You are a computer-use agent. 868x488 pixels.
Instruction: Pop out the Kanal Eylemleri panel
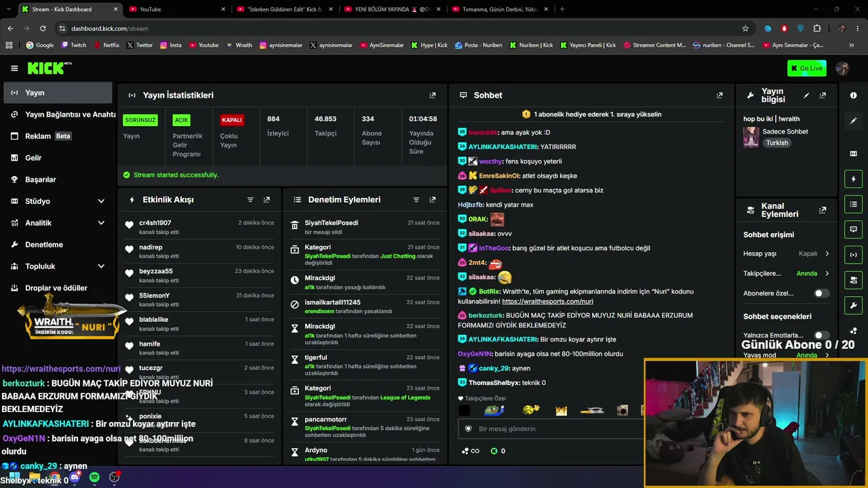click(x=823, y=210)
